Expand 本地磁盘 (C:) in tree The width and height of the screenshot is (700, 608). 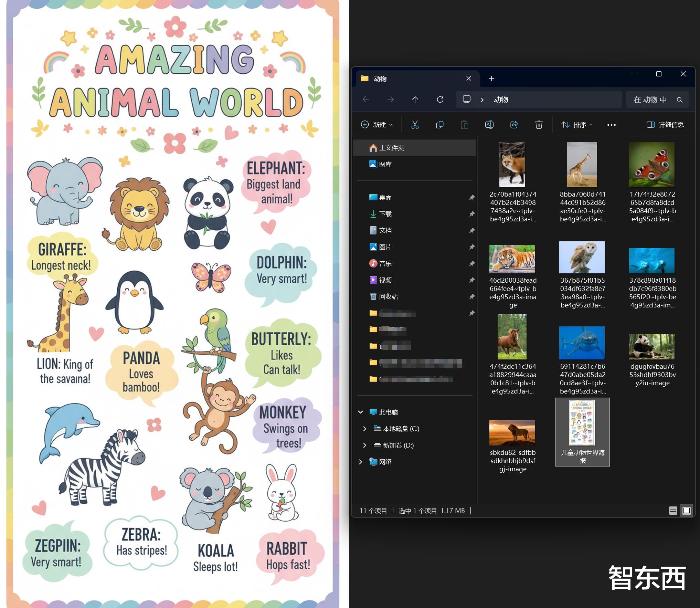(x=364, y=429)
